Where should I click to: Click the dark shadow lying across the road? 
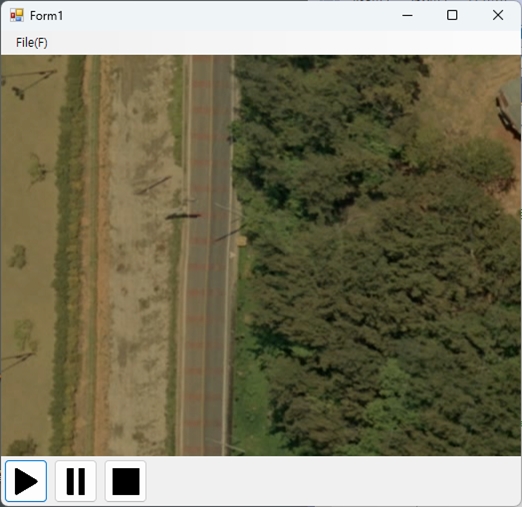(x=183, y=217)
